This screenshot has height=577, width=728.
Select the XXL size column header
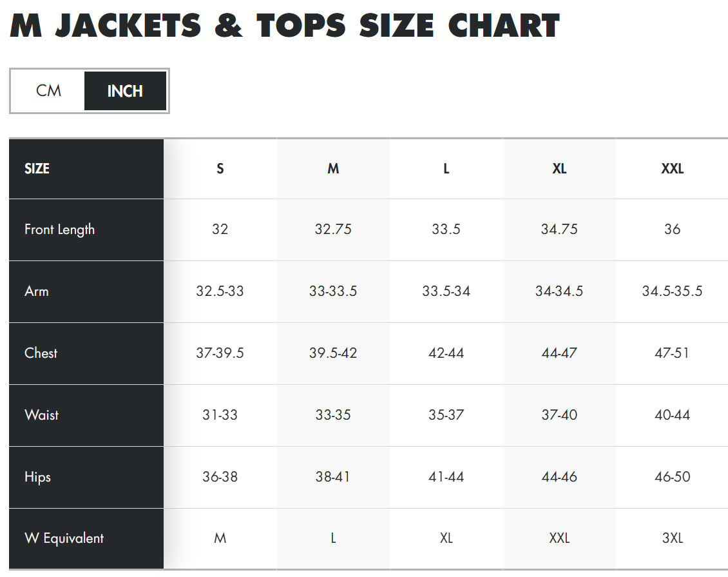[x=672, y=169]
